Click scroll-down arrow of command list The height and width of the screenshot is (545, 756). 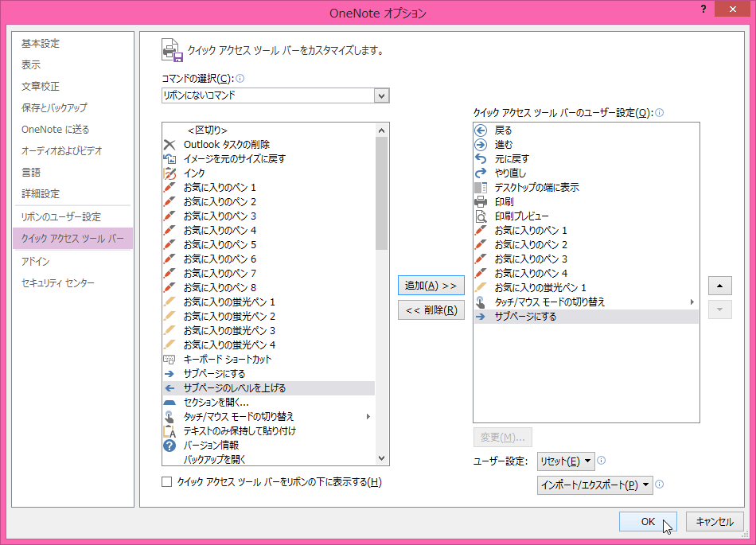pos(381,458)
